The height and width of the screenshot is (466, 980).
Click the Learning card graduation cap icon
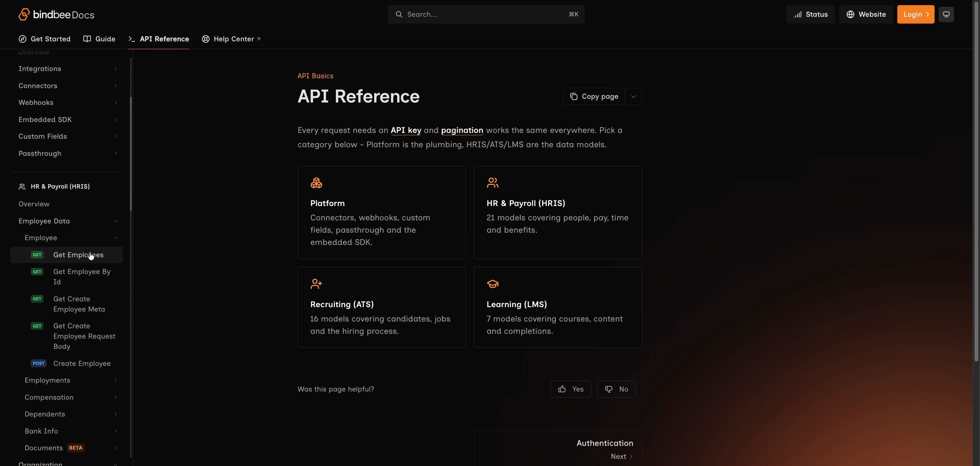pyautogui.click(x=493, y=284)
